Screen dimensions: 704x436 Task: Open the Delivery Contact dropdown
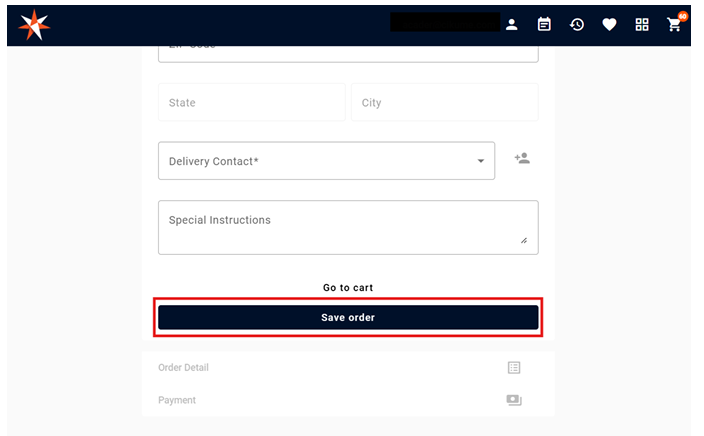[x=326, y=161]
